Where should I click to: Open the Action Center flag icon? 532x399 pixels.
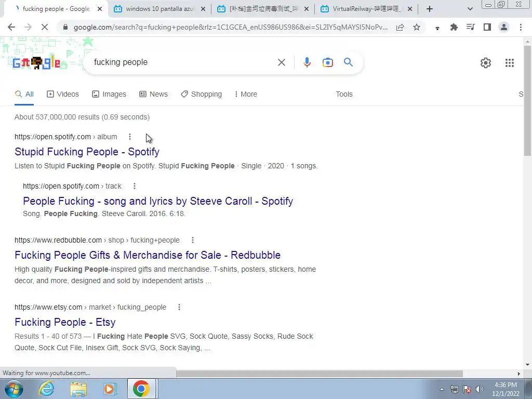click(467, 390)
